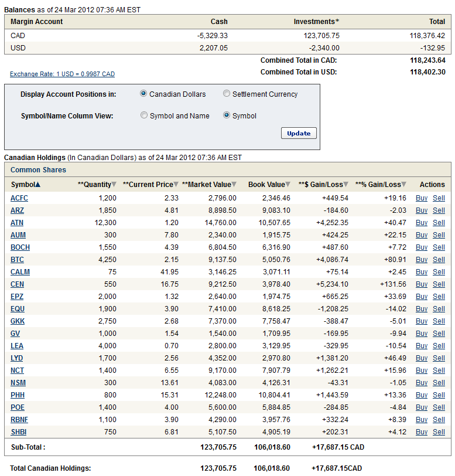455x476 pixels.
Task: Open the BTC stock symbol link
Action: point(17,260)
